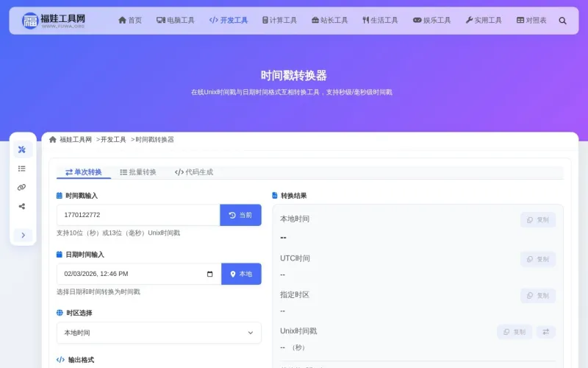Open the 站长工具 menu
Viewport: 588px width, 368px height.
[329, 21]
